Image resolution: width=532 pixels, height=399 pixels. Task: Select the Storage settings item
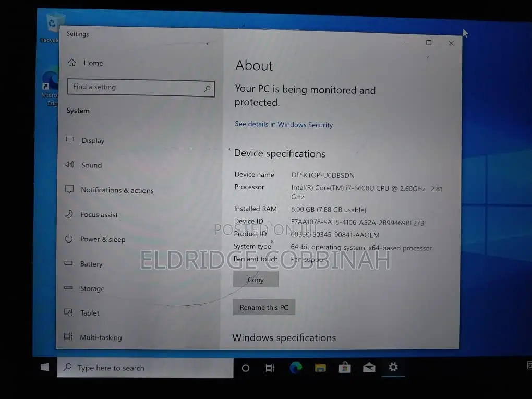tap(84, 288)
